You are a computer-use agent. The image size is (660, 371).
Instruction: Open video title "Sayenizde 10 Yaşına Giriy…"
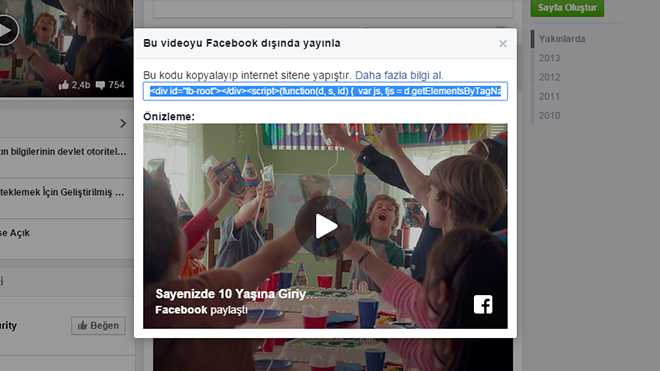click(x=236, y=294)
